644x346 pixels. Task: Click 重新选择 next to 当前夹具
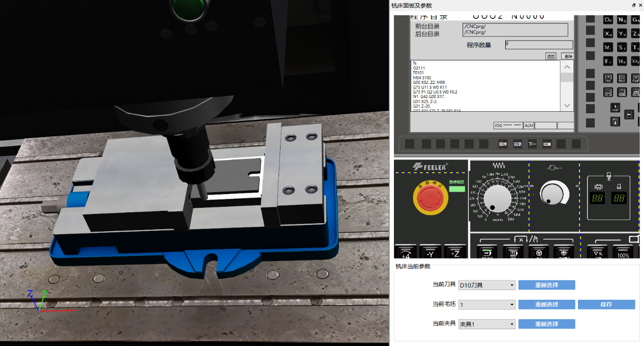click(x=547, y=324)
